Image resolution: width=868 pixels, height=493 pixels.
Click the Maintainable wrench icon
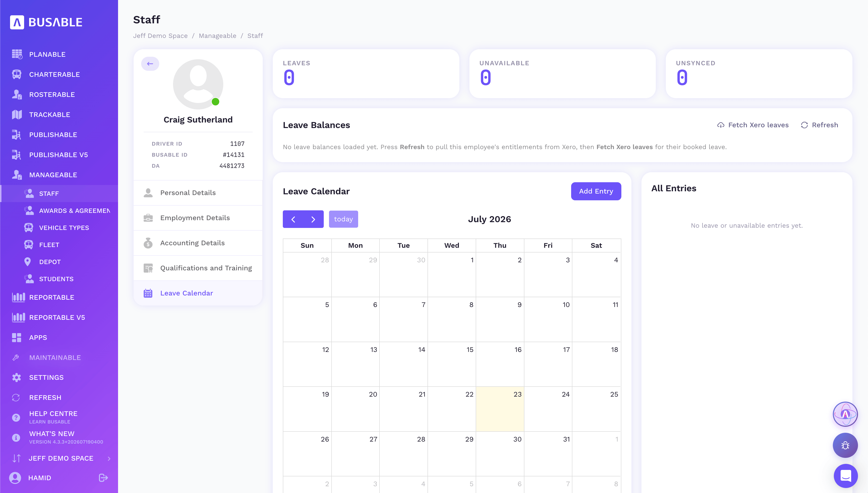pyautogui.click(x=16, y=357)
